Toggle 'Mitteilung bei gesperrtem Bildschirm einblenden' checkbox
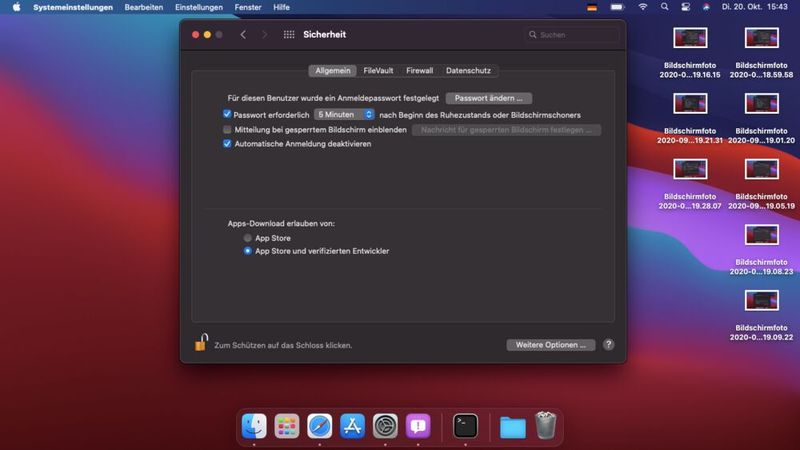This screenshot has height=450, width=800. [227, 130]
